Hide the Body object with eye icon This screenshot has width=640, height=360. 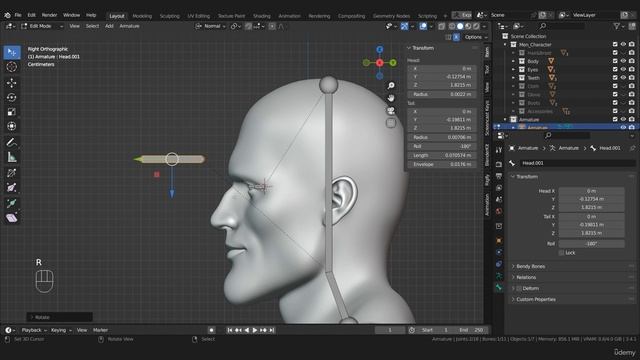pyautogui.click(x=623, y=61)
